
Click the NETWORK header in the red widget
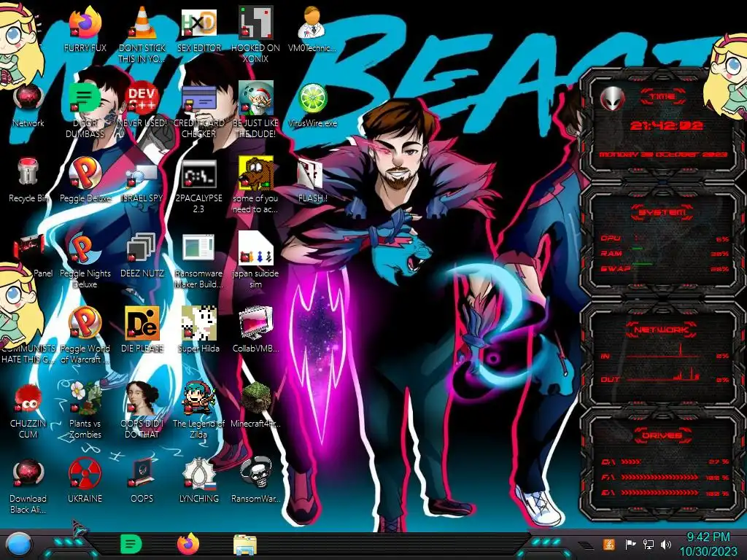tap(662, 330)
